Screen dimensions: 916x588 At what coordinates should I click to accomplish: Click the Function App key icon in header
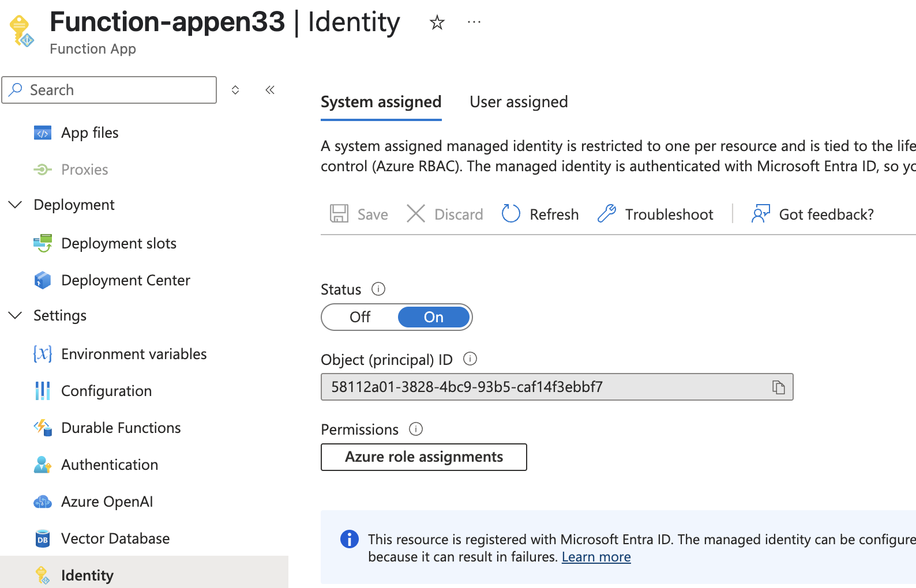[22, 31]
